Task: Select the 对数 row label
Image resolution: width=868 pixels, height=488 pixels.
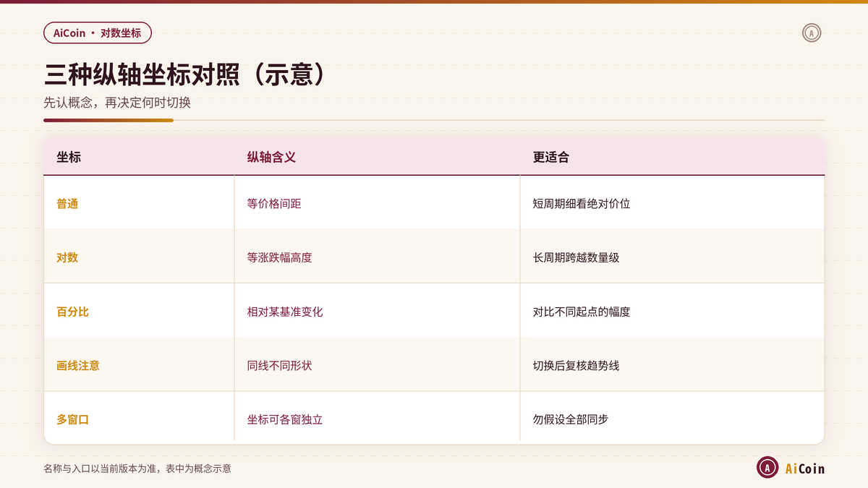Action: 67,257
